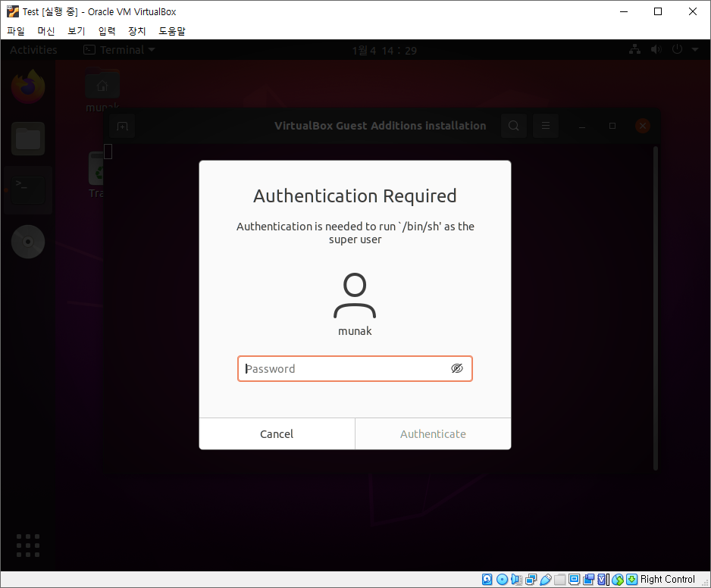Viewport: 711px width, 588px height.
Task: Click Activities in the top bar
Action: coord(33,50)
